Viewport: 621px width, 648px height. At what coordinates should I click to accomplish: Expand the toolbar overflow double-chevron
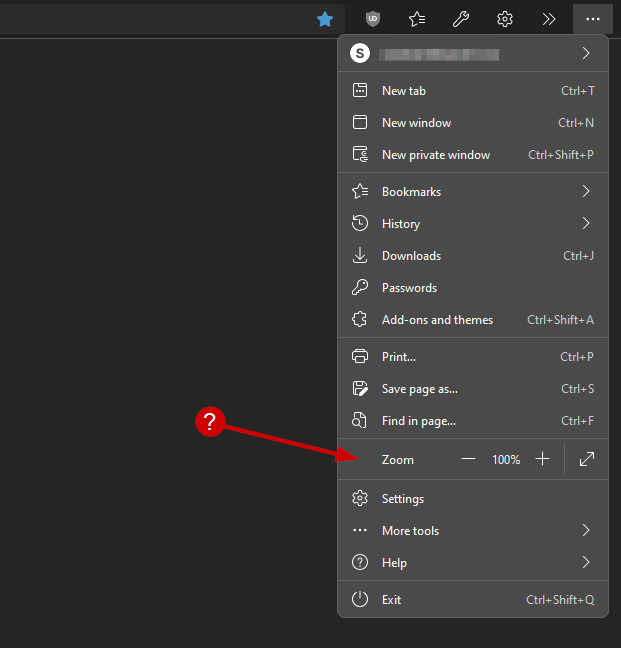[549, 19]
